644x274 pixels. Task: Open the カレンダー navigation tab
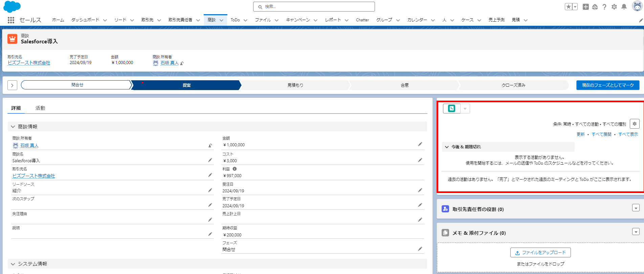[417, 20]
